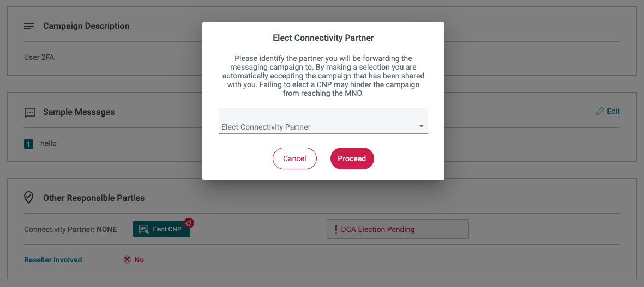
Task: Click the DCA Election Pending box
Action: tap(398, 229)
